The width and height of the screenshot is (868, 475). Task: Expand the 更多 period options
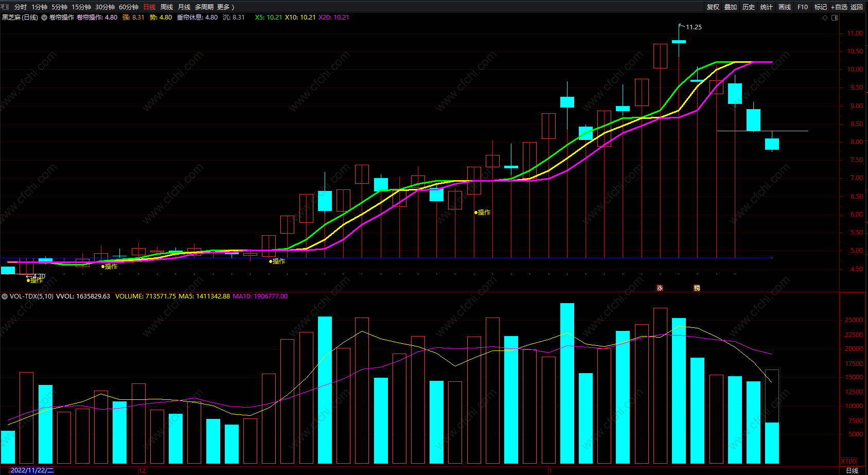225,7
